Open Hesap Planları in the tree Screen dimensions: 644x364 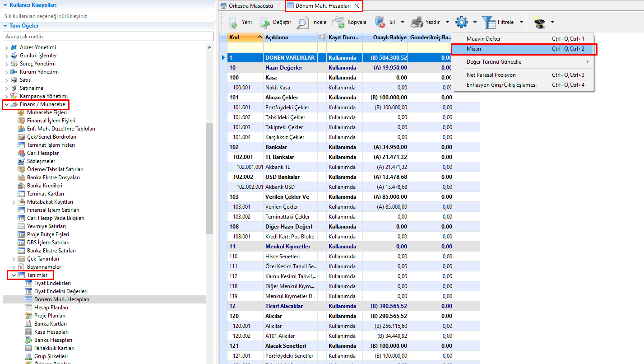51,308
